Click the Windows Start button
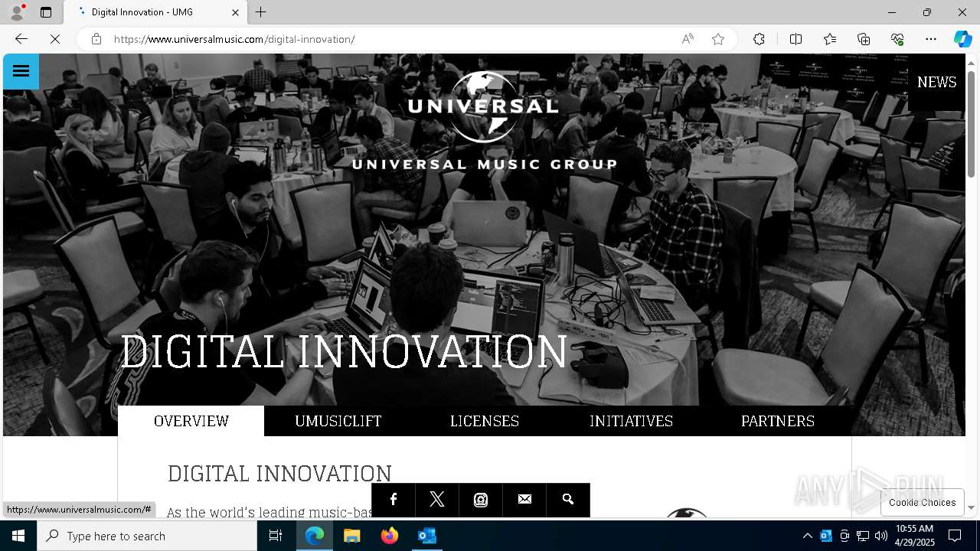Viewport: 980px width, 551px height. 18,536
